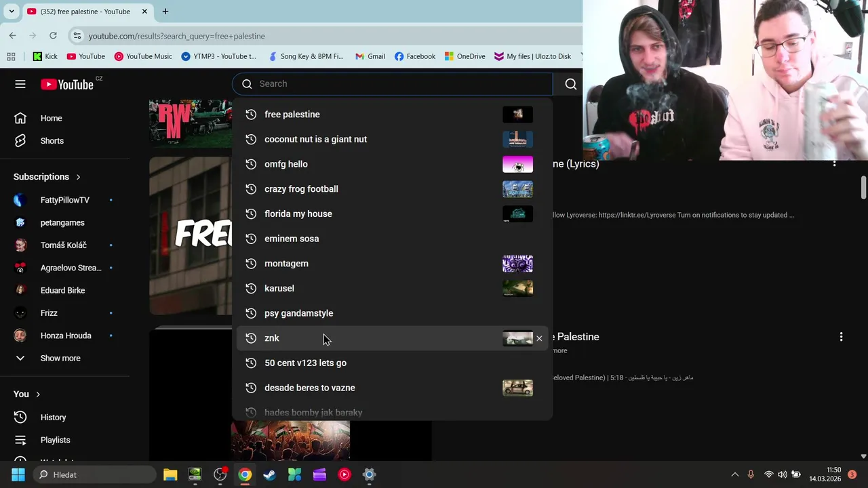
Task: Reload the page
Action: [x=54, y=36]
